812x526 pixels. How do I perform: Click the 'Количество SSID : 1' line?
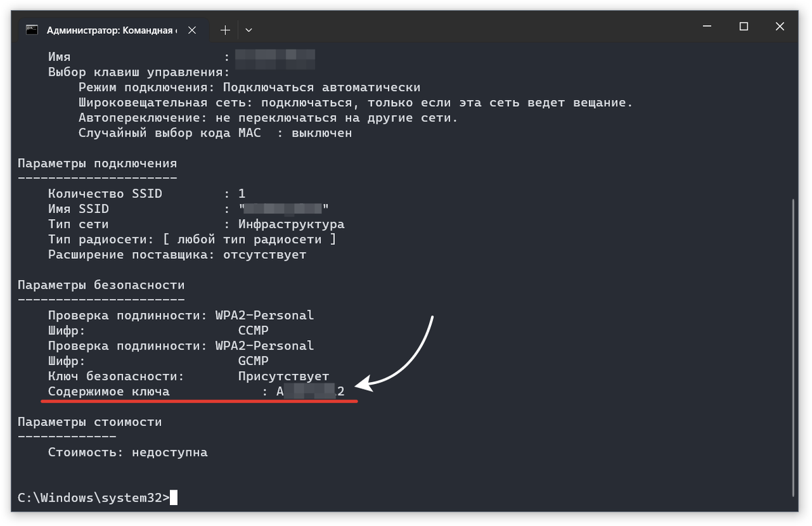coord(147,193)
